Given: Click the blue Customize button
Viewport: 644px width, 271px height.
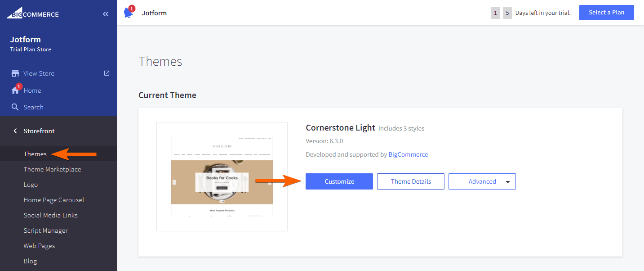Looking at the screenshot, I should click(x=339, y=181).
